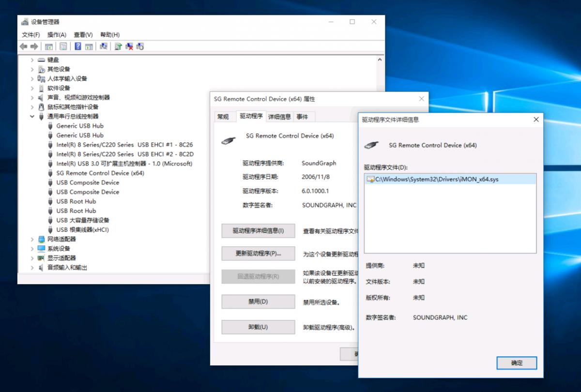Image resolution: width=581 pixels, height=392 pixels.
Task: Click the driver date value 2006/11/8
Action: click(x=315, y=177)
